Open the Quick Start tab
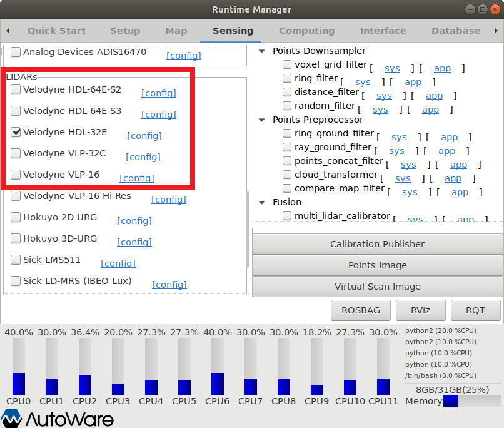This screenshot has width=504, height=428. tap(56, 31)
